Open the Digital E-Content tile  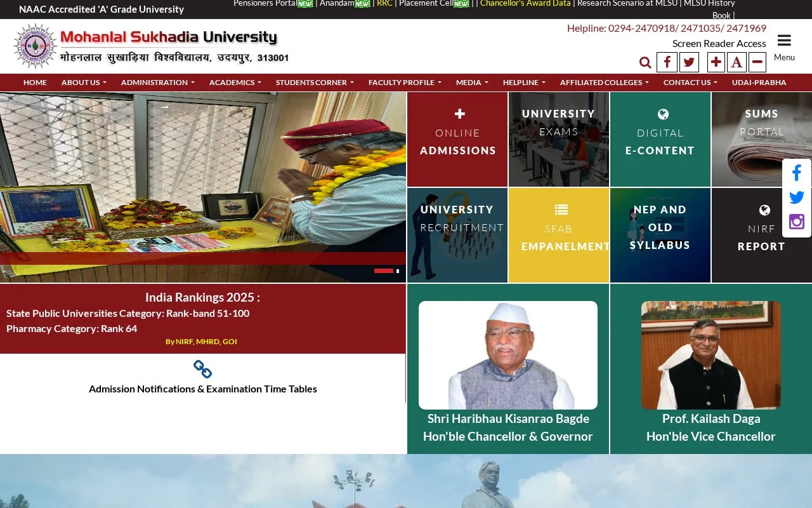coord(660,140)
